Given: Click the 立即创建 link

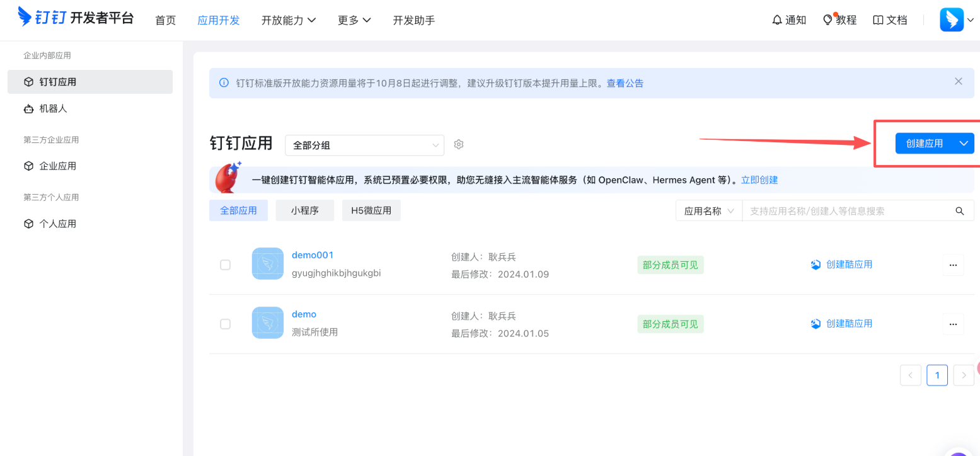Looking at the screenshot, I should coord(759,180).
